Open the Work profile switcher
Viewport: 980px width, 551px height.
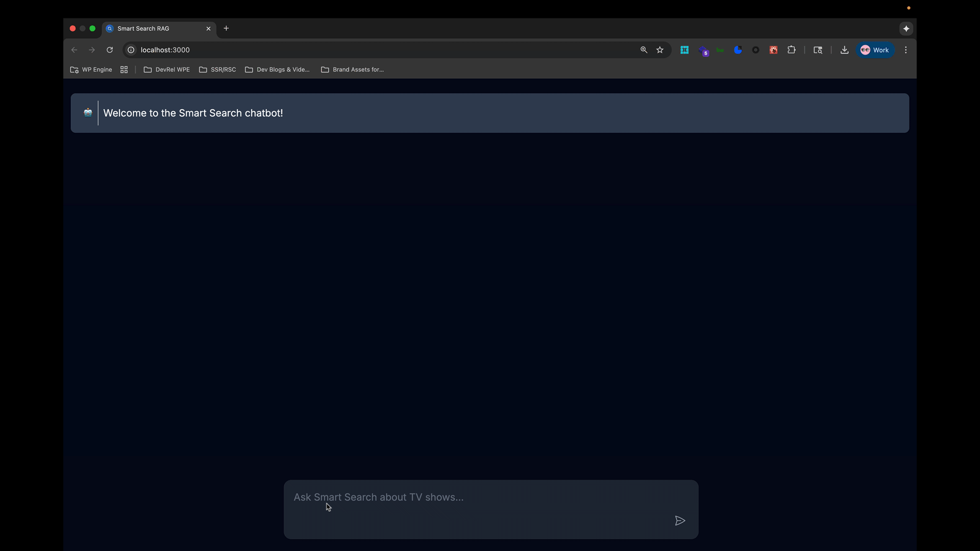click(875, 50)
